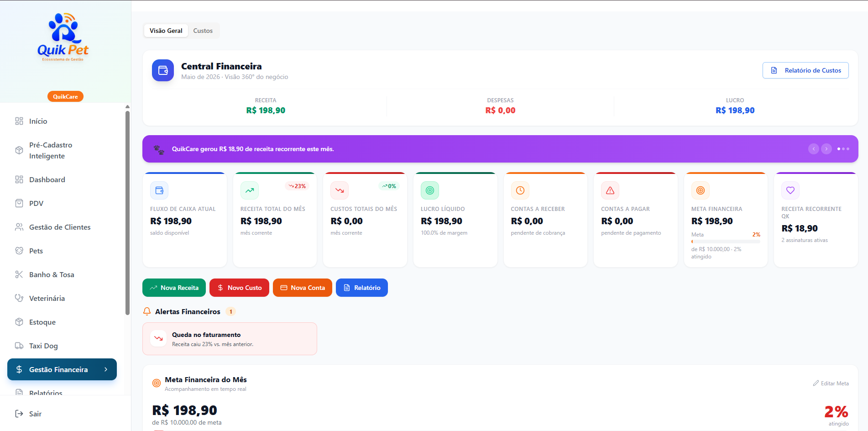868x431 pixels.
Task: Select the Visão Geral tab
Action: pyautogui.click(x=166, y=31)
